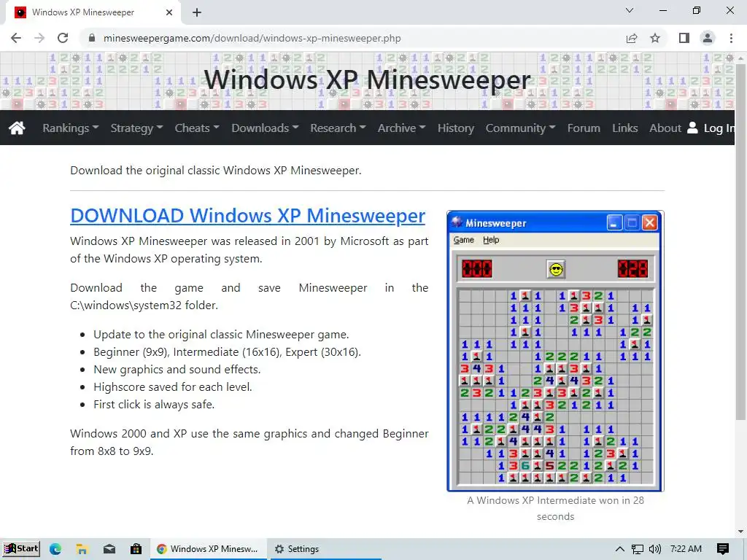747x560 pixels.
Task: Open File Explorer from the taskbar
Action: click(x=82, y=549)
